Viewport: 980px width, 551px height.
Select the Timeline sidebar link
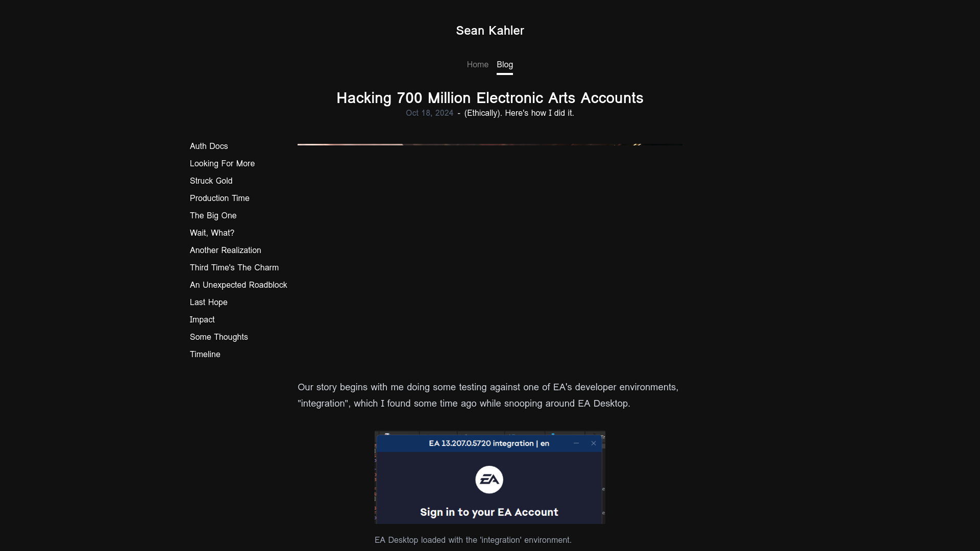point(205,355)
